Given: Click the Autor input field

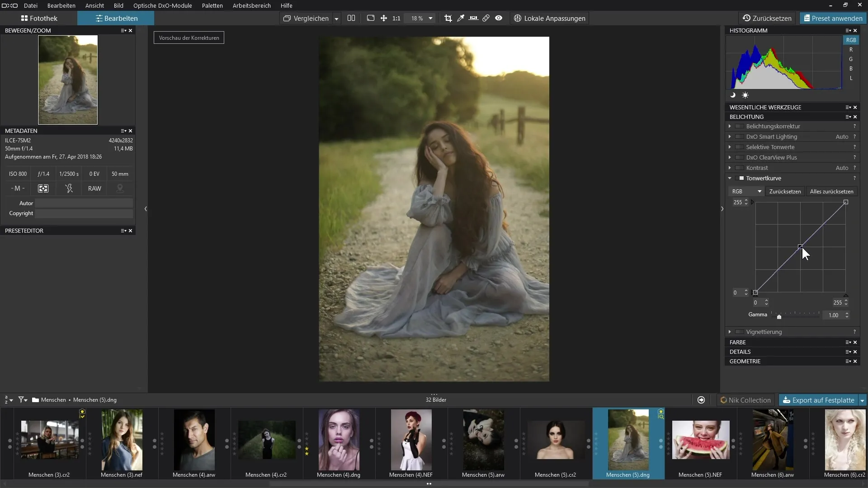Looking at the screenshot, I should click(x=84, y=203).
